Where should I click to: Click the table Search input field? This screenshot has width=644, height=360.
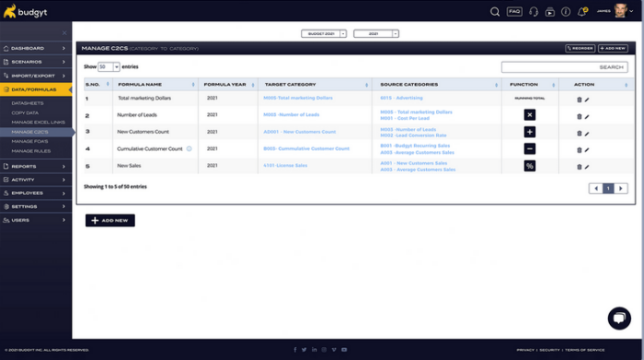click(x=564, y=67)
